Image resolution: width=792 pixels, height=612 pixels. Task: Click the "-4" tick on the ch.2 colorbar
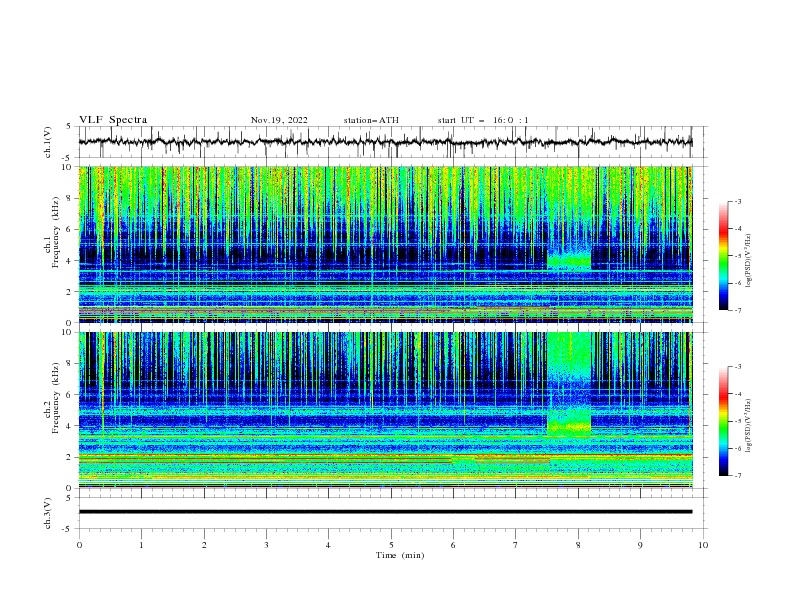[737, 394]
